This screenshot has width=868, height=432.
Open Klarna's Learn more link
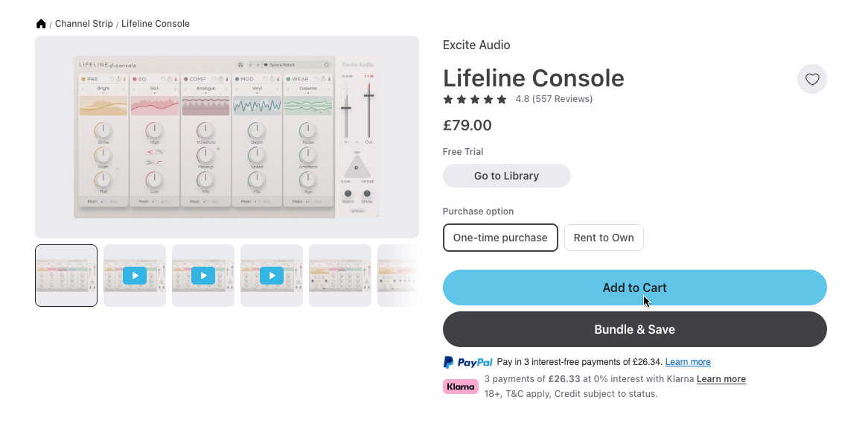pyautogui.click(x=721, y=379)
